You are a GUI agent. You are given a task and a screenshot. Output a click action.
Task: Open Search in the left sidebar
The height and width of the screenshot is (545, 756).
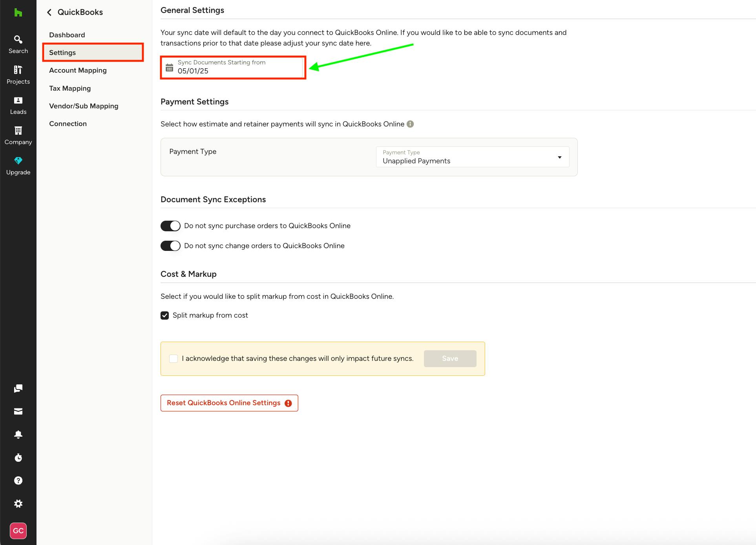pos(18,44)
